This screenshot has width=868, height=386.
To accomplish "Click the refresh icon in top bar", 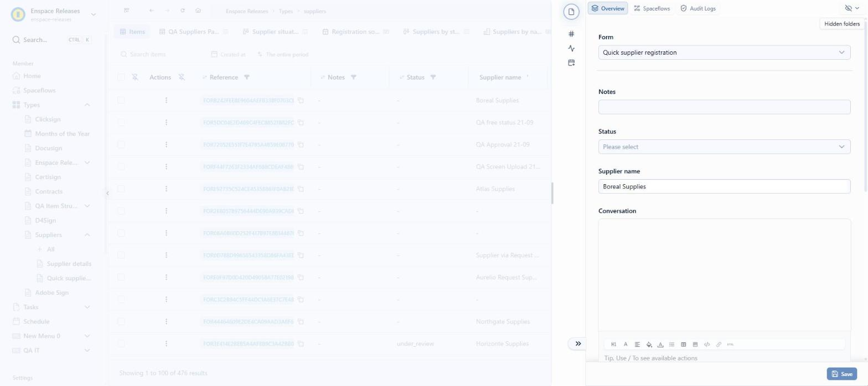I will click(183, 11).
